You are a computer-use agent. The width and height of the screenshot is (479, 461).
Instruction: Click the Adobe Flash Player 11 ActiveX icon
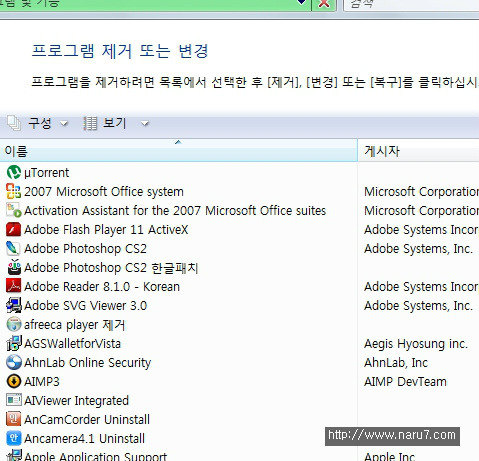pyautogui.click(x=14, y=229)
